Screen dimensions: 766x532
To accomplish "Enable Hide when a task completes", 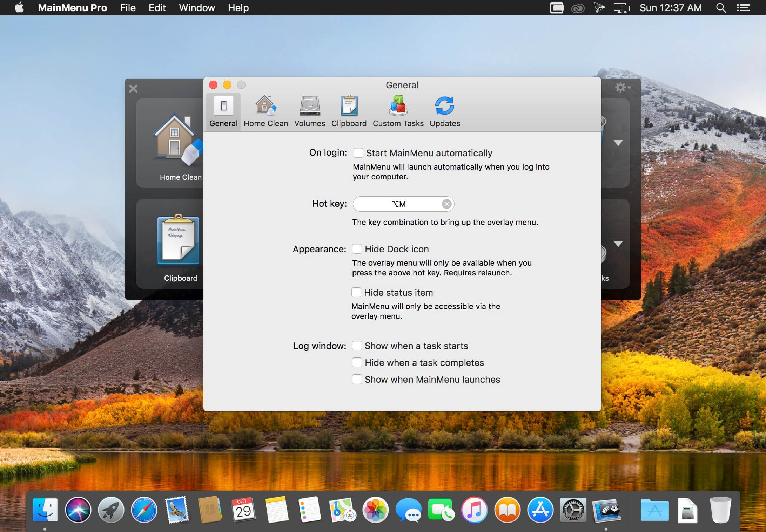I will coord(357,362).
